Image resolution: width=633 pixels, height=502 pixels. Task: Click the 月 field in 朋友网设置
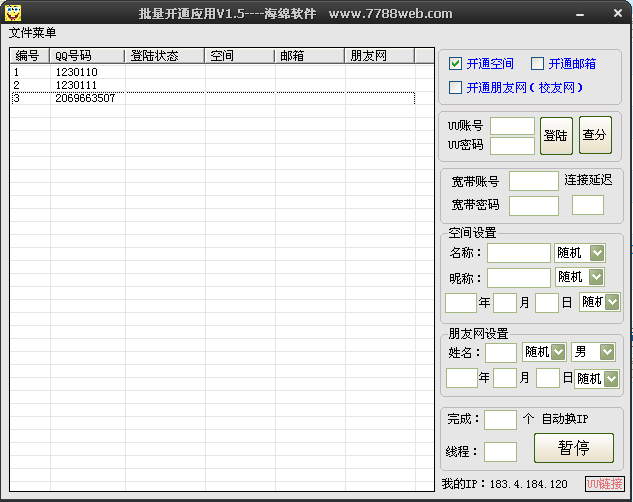coord(505,378)
